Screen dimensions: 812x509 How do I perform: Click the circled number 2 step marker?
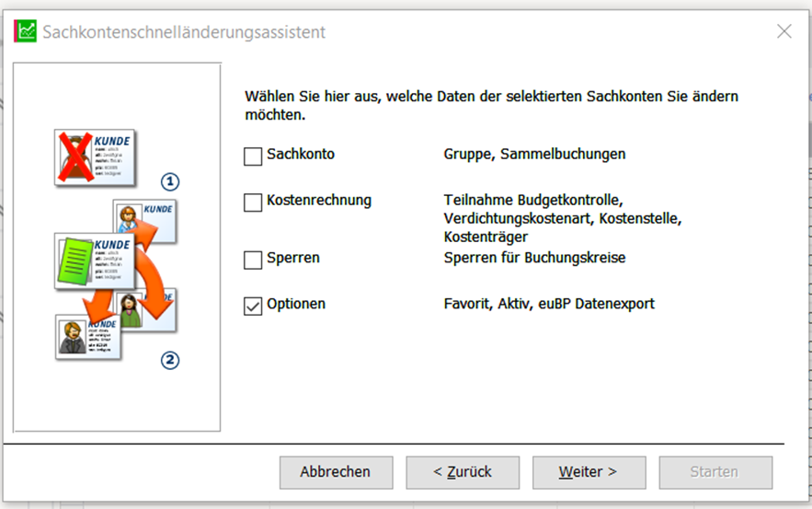(x=169, y=360)
